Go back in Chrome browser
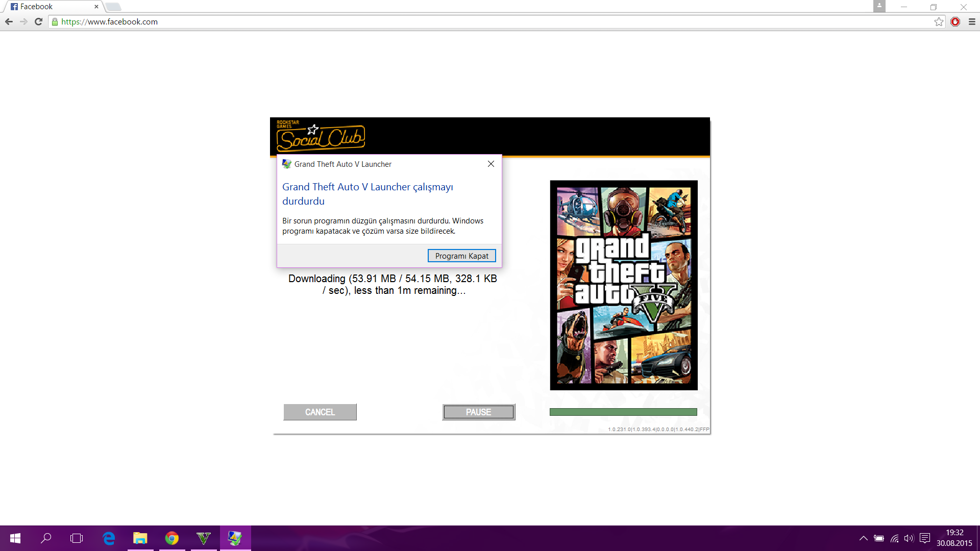This screenshot has height=551, width=980. 9,21
